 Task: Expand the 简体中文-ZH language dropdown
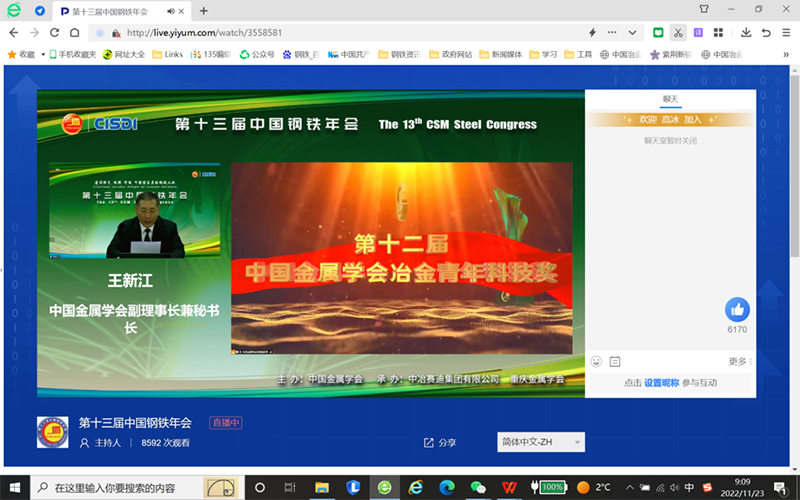click(540, 442)
